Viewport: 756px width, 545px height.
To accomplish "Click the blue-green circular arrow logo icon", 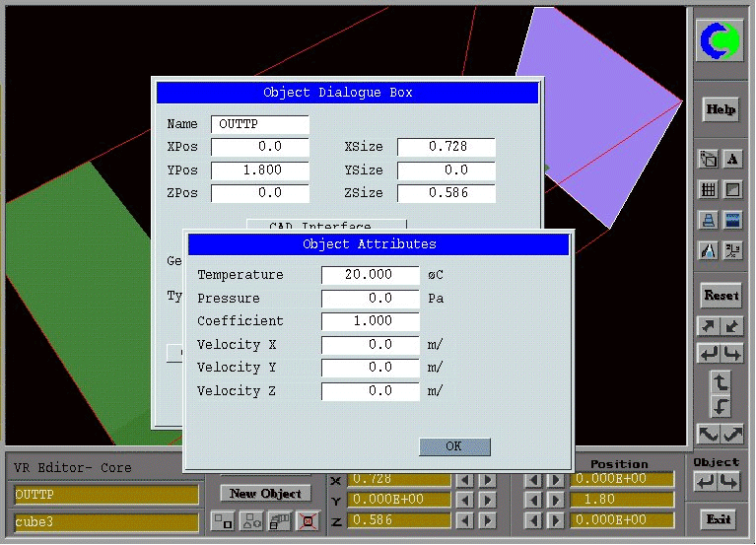I will [x=721, y=39].
